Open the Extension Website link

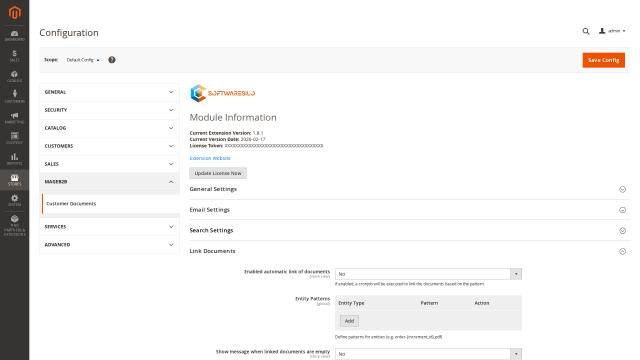coord(210,158)
